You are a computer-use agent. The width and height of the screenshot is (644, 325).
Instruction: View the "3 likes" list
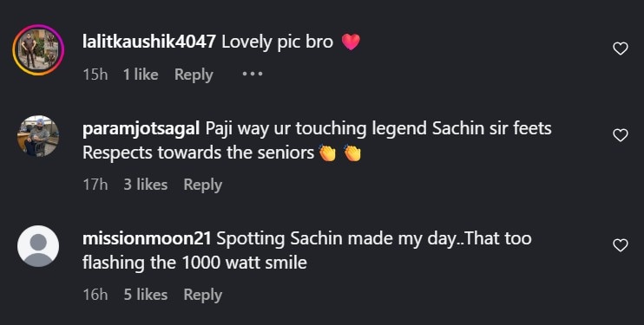click(146, 185)
